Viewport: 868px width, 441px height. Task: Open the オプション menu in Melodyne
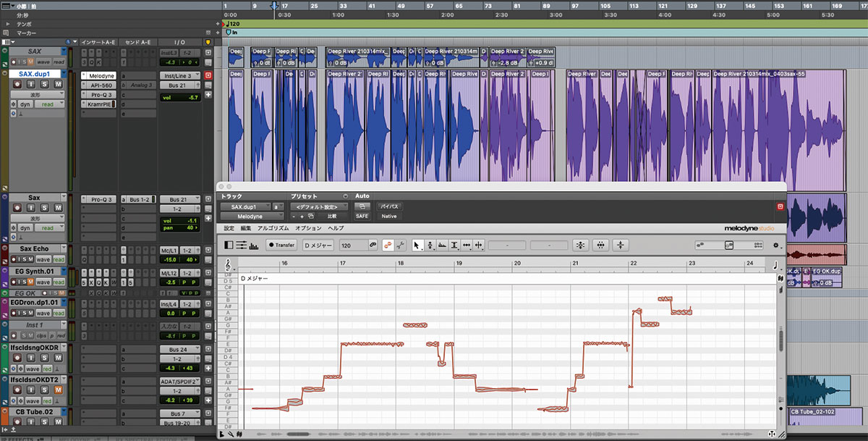(307, 228)
